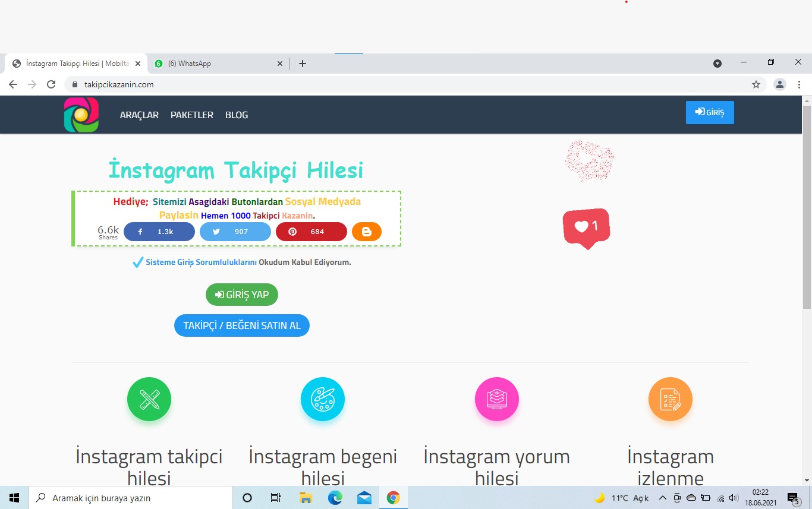Open the clock showing 02:22

pos(761,498)
